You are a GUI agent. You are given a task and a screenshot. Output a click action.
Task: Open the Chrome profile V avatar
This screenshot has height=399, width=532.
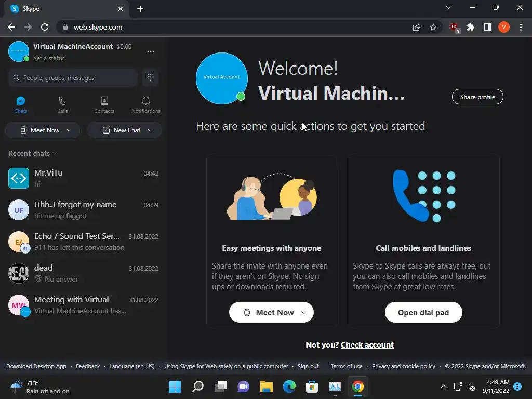tap(504, 27)
